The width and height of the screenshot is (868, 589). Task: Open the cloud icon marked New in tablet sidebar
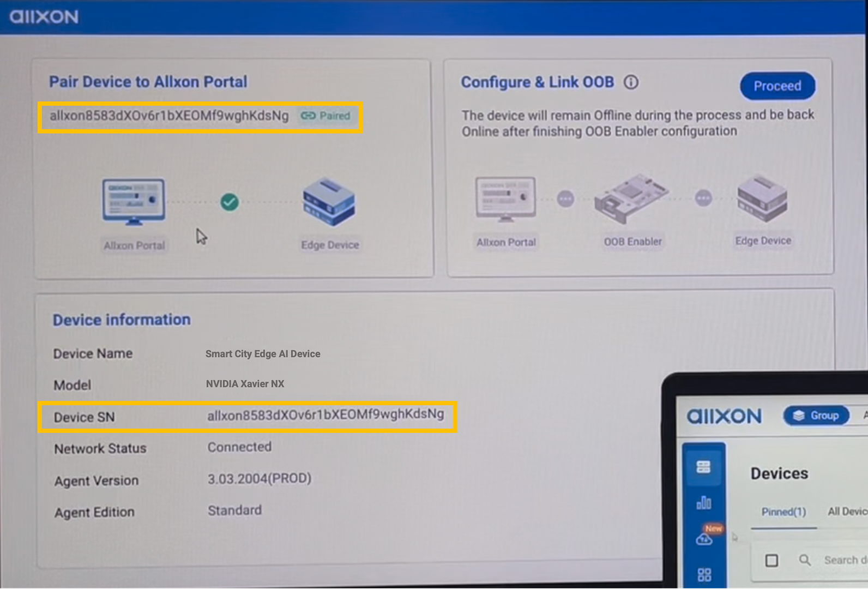click(704, 539)
